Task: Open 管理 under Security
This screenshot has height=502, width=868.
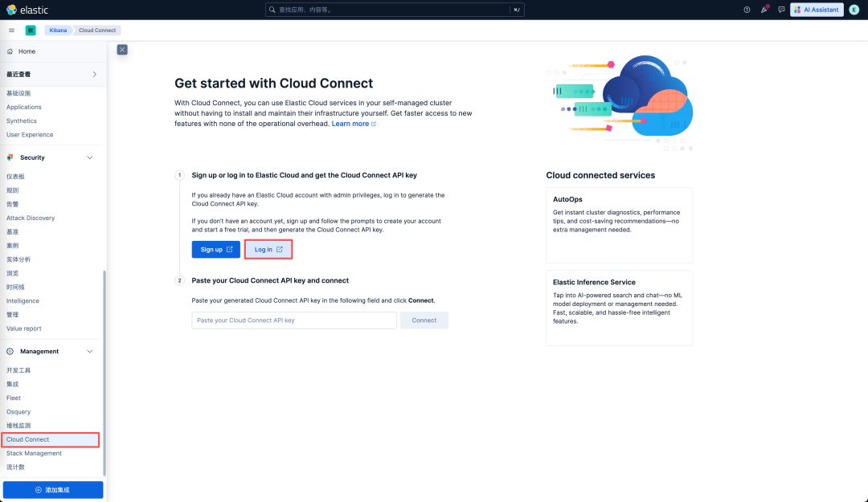Action: [12, 315]
